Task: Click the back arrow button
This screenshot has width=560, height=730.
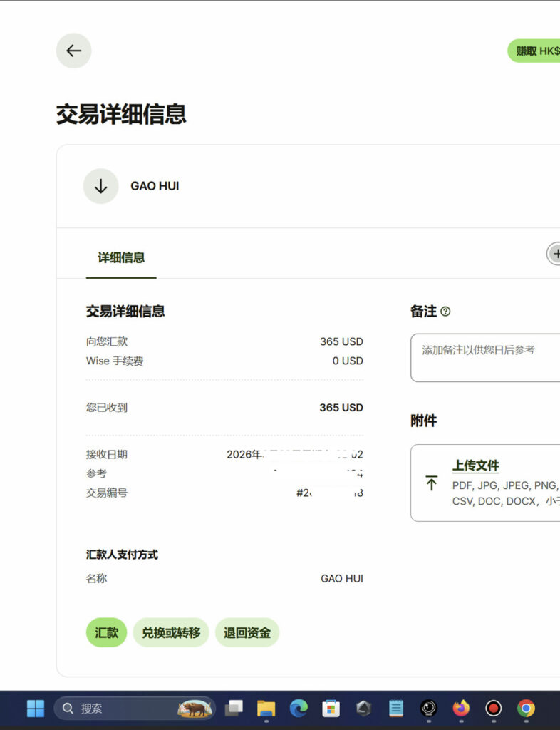Action: click(74, 51)
